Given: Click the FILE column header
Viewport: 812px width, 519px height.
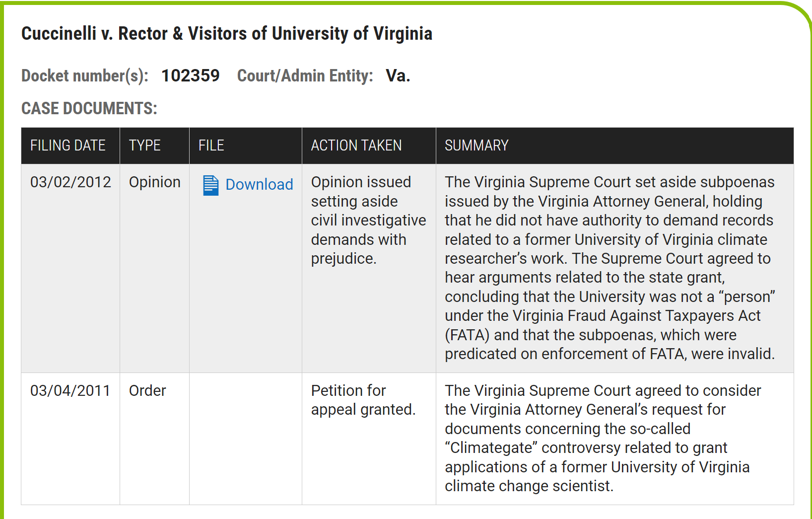Looking at the screenshot, I should pyautogui.click(x=210, y=146).
